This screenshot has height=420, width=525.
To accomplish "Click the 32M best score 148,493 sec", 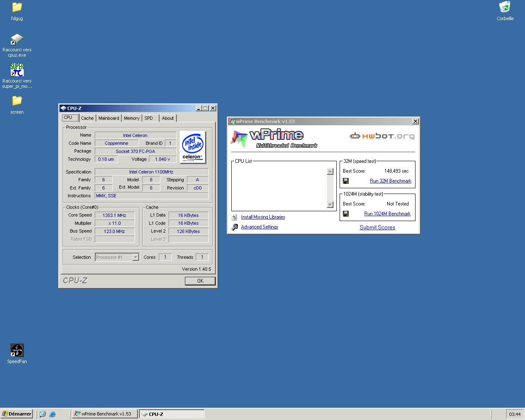I will click(x=396, y=171).
